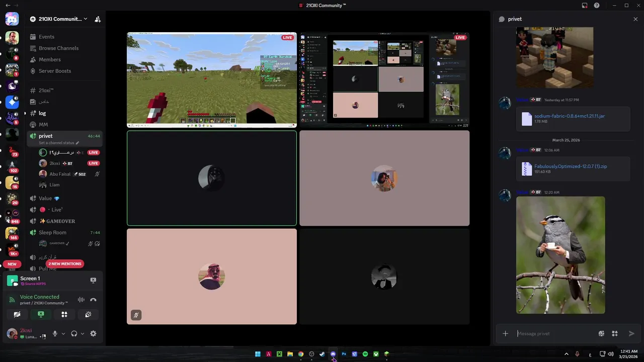Disconnect from voice with hang-up icon
644x362 pixels.
click(x=93, y=300)
